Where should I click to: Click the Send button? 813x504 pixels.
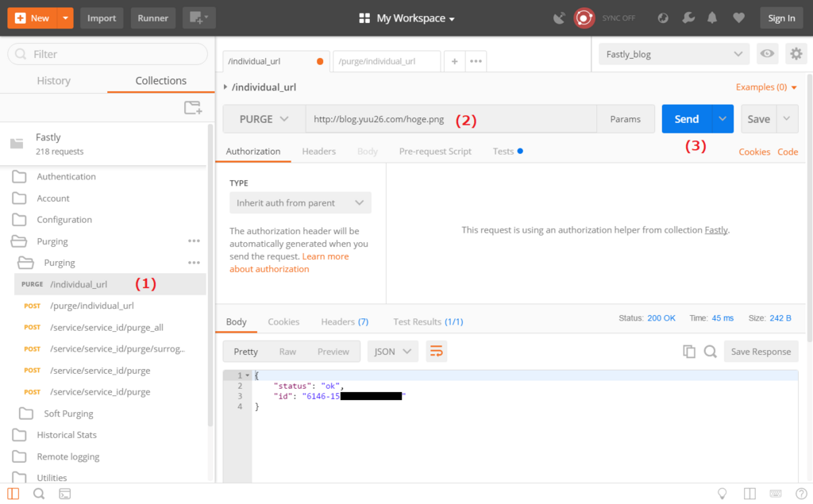(687, 119)
